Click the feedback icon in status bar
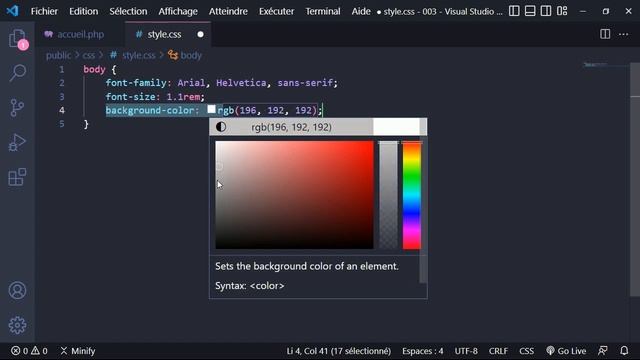This screenshot has width=640, height=360. point(603,351)
